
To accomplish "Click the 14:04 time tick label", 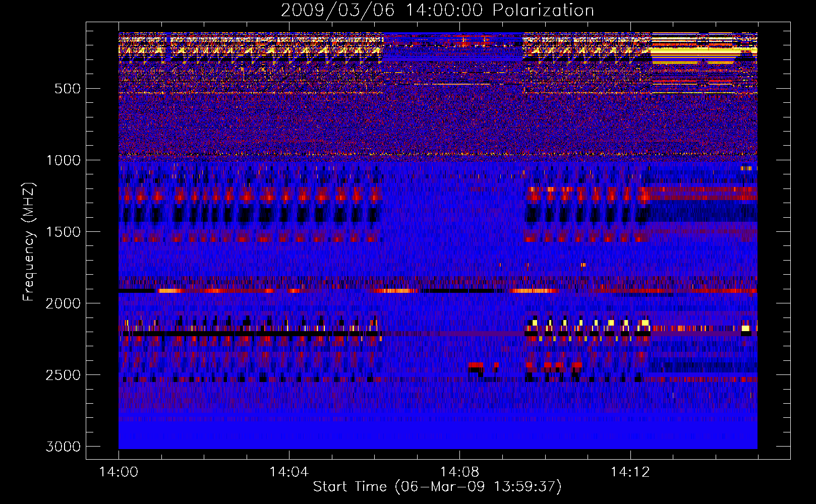I will tap(289, 472).
